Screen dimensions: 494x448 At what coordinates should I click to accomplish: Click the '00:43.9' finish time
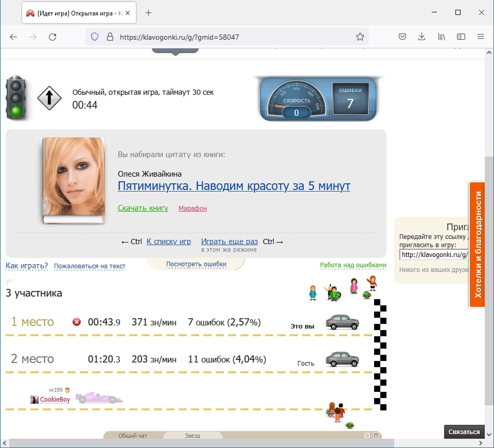104,322
